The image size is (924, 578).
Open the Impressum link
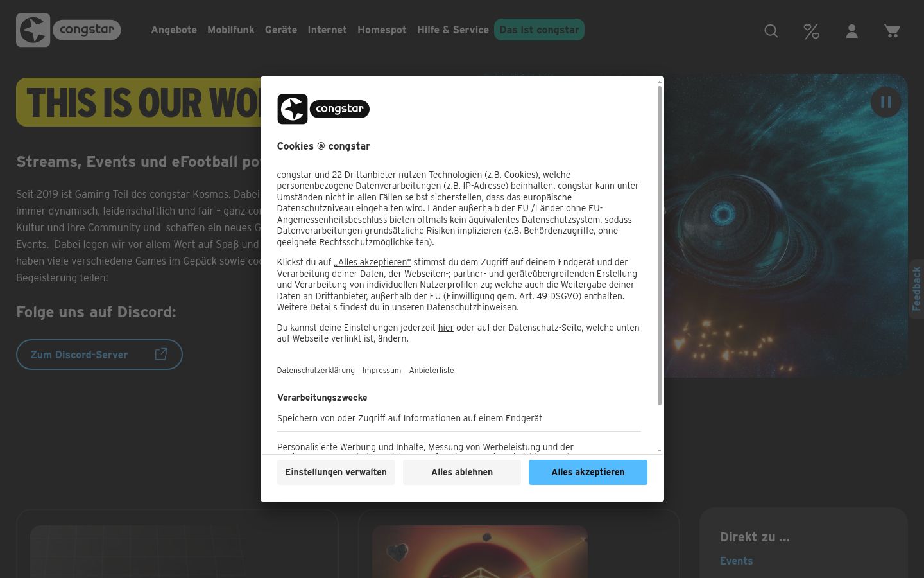pyautogui.click(x=382, y=371)
